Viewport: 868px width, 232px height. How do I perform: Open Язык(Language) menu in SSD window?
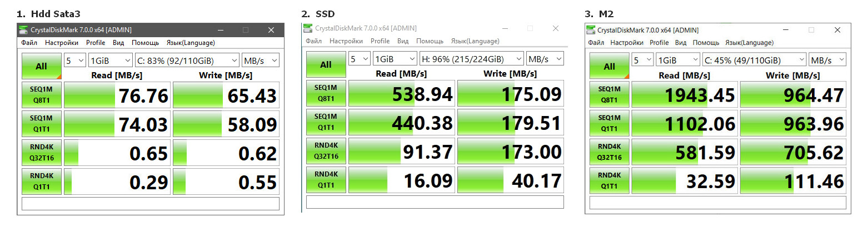point(475,41)
